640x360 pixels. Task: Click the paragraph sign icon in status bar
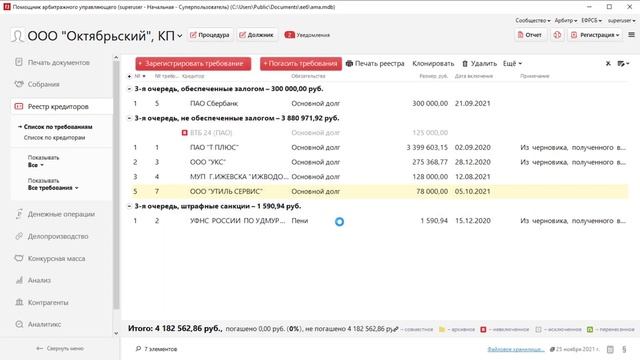(624, 349)
